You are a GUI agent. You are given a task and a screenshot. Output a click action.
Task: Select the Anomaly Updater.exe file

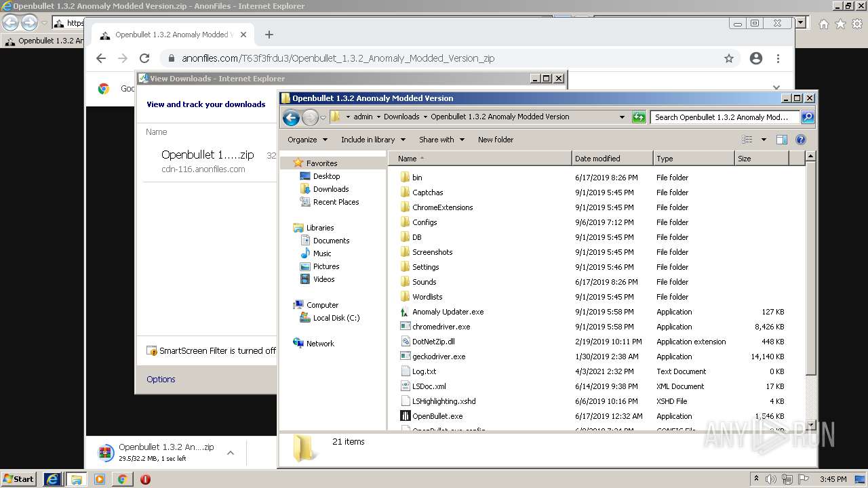pos(448,312)
